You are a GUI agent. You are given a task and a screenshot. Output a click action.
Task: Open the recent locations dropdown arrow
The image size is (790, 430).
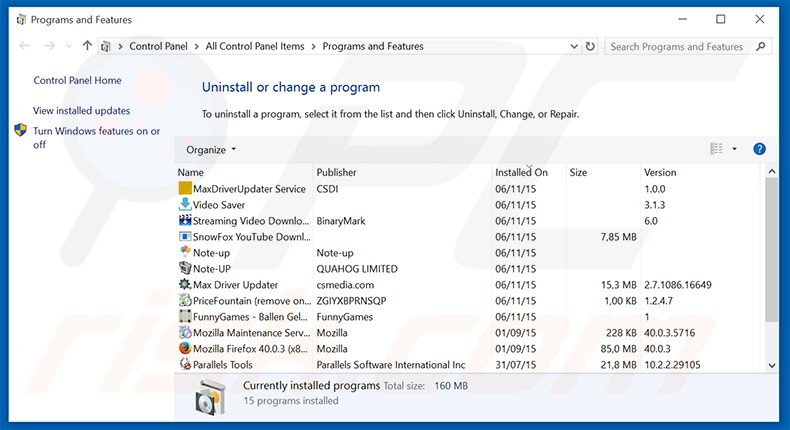69,46
